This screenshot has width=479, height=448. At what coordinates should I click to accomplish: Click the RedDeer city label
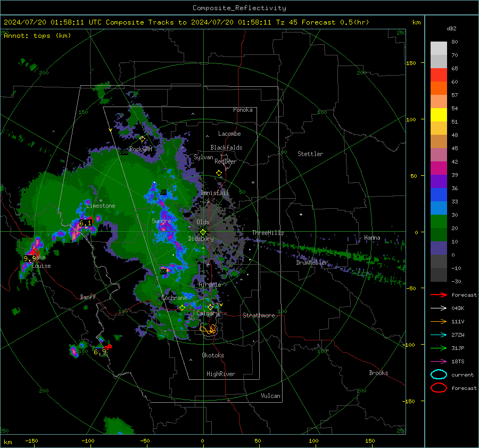tap(226, 161)
